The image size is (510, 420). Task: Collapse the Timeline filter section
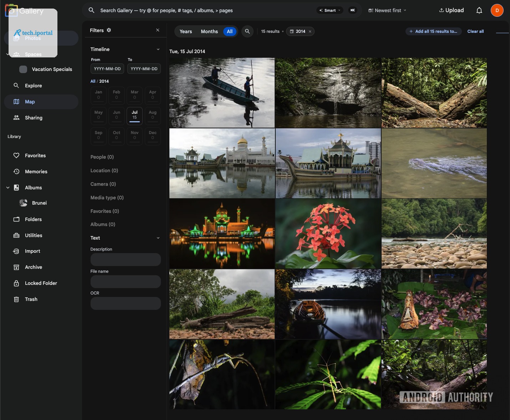(158, 49)
